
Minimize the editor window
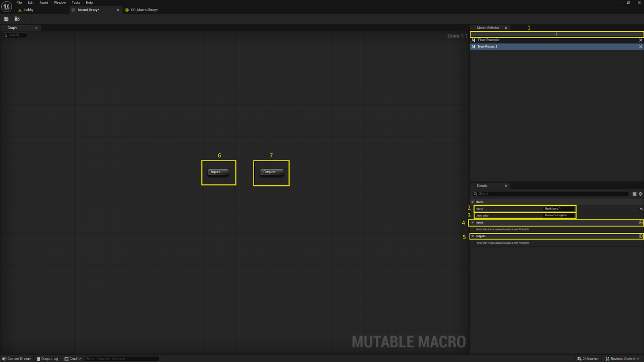coord(618,3)
